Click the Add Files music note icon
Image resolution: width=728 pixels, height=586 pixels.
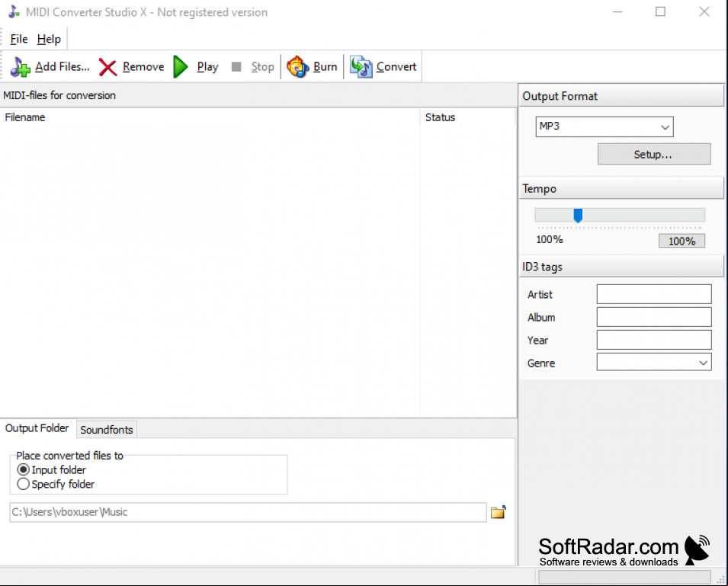tap(20, 67)
